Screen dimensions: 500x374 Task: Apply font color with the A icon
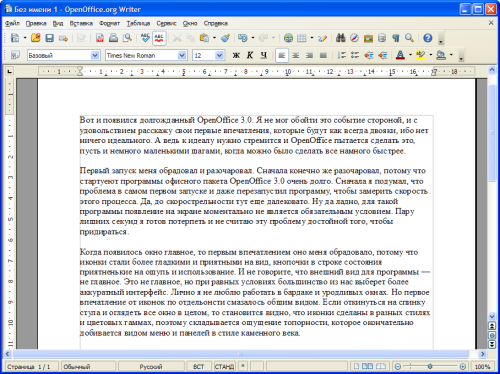point(400,55)
